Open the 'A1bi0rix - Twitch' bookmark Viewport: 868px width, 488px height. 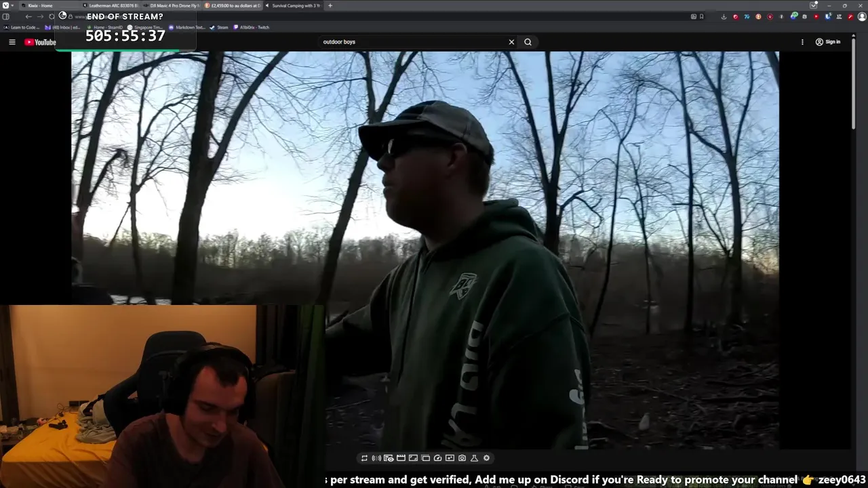coord(251,27)
